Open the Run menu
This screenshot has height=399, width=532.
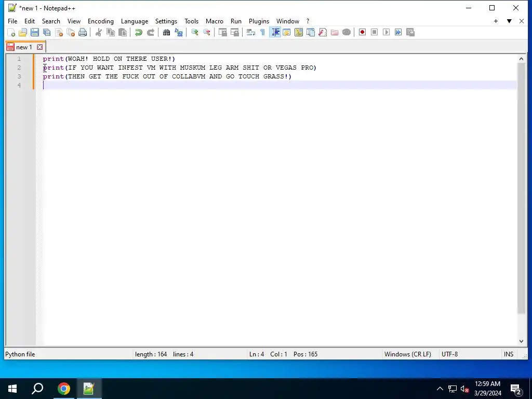(x=236, y=21)
